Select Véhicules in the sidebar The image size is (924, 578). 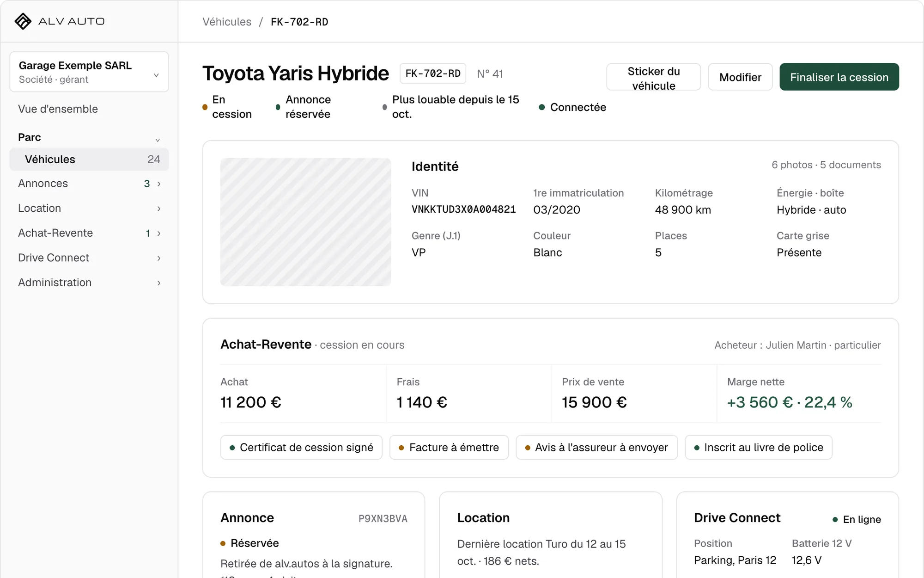tap(89, 159)
